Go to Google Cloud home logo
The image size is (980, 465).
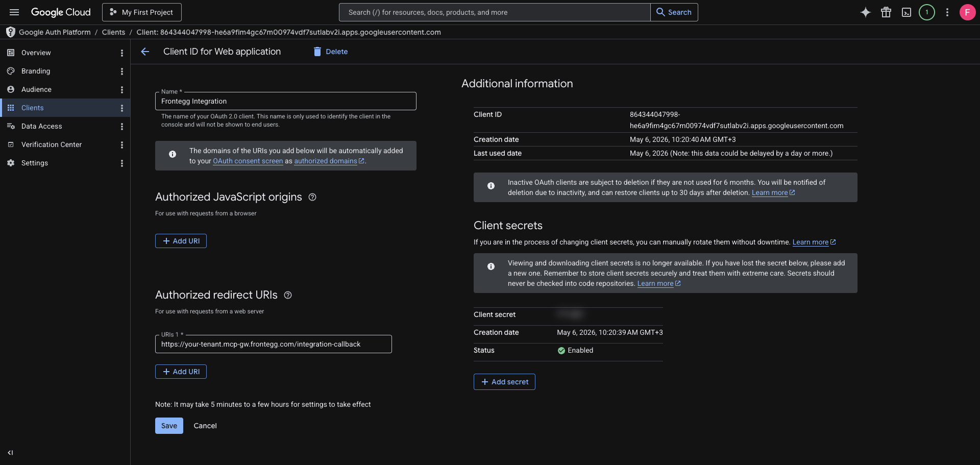[61, 12]
